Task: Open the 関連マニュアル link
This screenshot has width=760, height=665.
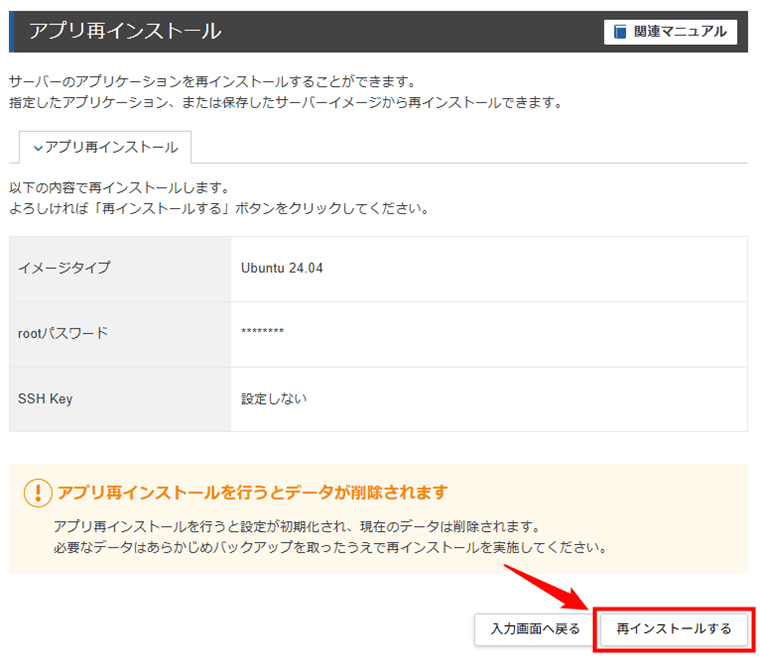Action: click(x=670, y=32)
